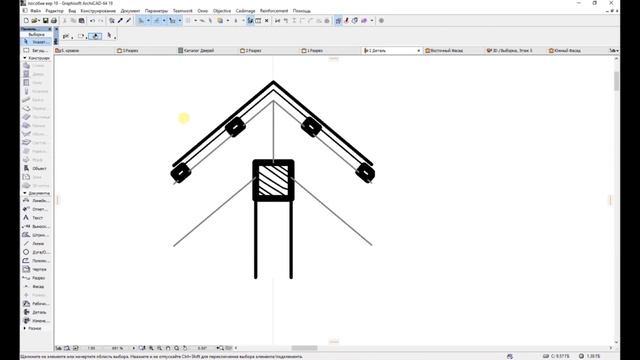The height and width of the screenshot is (360, 640).
Task: Open the Редактор menu
Action: coord(54,11)
